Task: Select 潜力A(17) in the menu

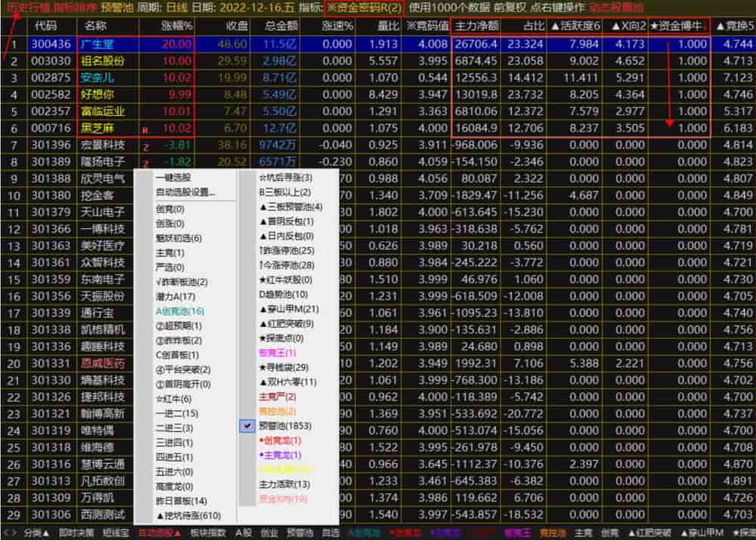Action: click(175, 296)
